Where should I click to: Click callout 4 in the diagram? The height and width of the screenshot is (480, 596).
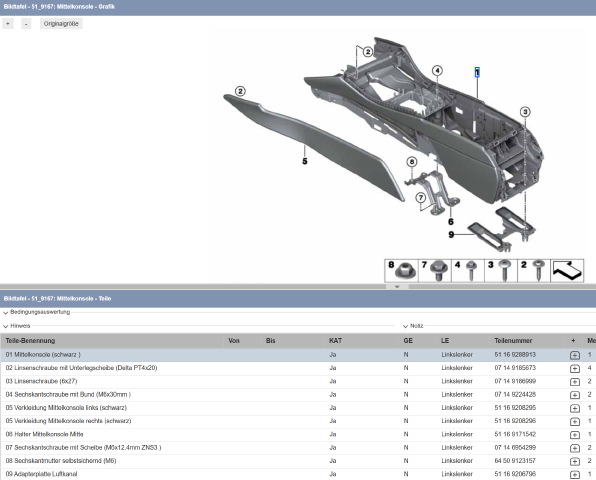click(437, 70)
